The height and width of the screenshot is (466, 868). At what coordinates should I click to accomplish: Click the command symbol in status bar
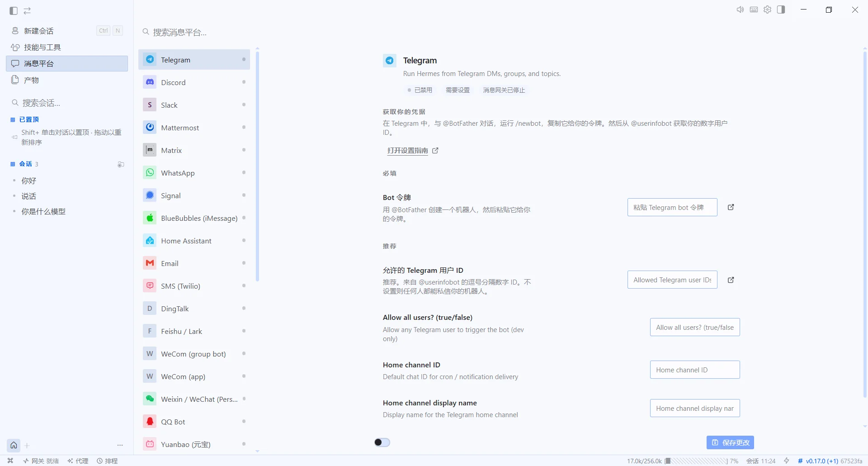point(10,461)
